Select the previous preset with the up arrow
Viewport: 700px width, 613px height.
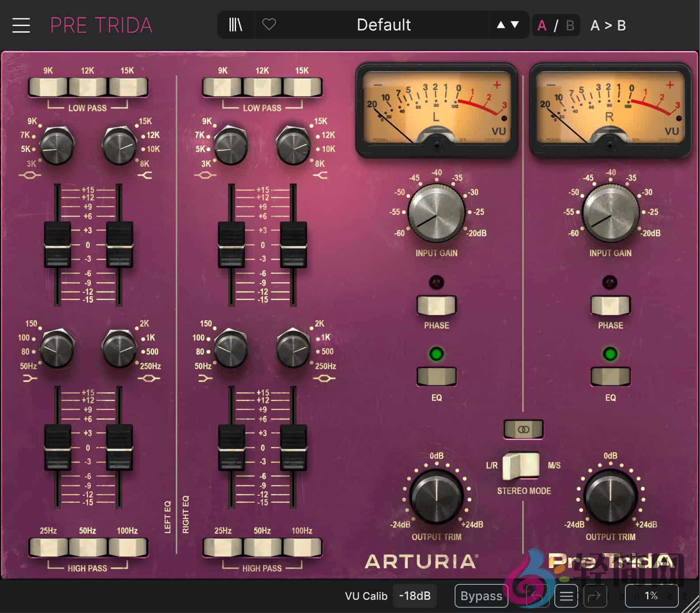tap(501, 25)
